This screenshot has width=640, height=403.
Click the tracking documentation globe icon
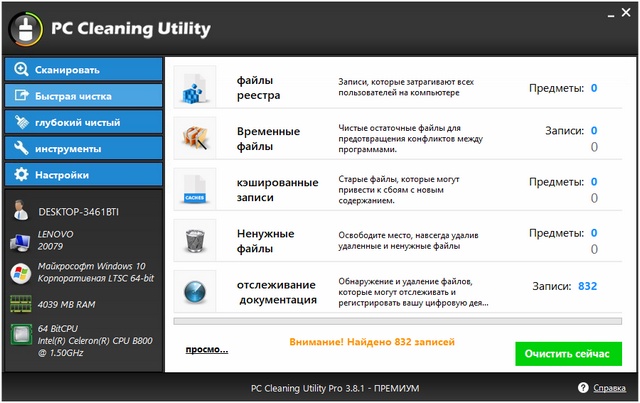[194, 291]
